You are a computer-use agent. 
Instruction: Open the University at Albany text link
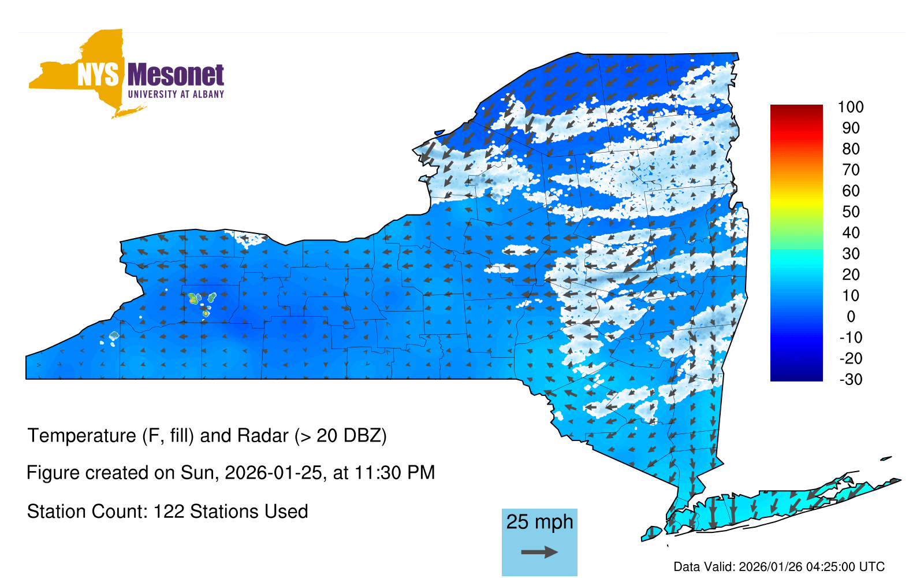(176, 94)
